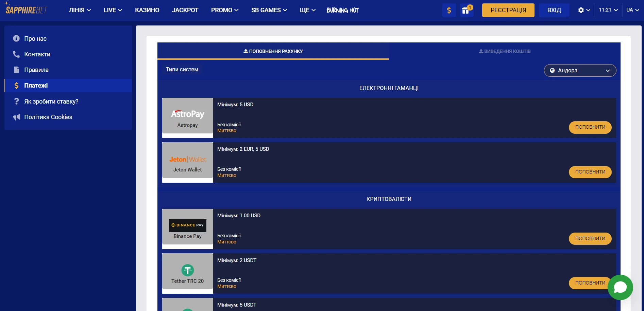The image size is (644, 311).
Task: Click the AstroPay logo tile
Action: (x=188, y=116)
